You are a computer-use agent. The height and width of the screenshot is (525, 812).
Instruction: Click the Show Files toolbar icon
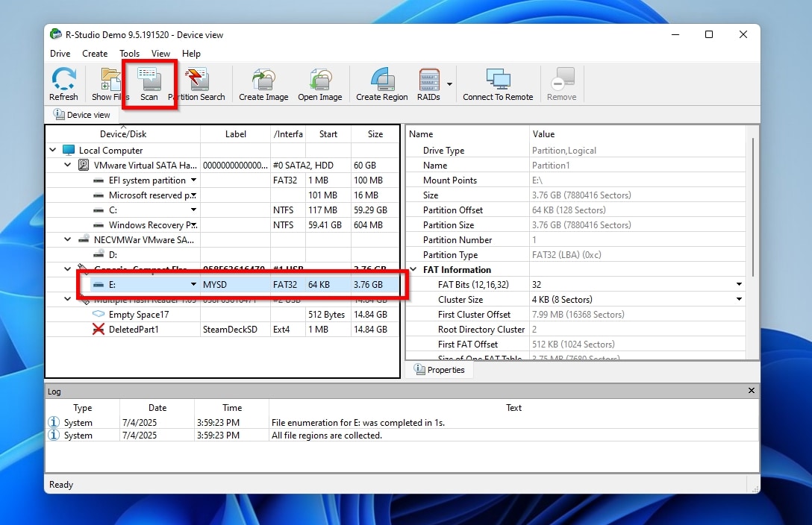(x=110, y=84)
